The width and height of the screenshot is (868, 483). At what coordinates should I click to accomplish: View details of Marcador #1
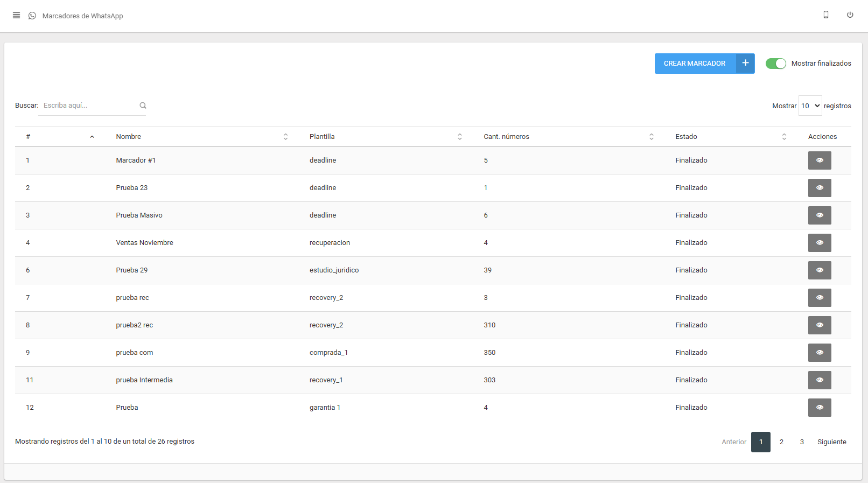[x=819, y=160]
